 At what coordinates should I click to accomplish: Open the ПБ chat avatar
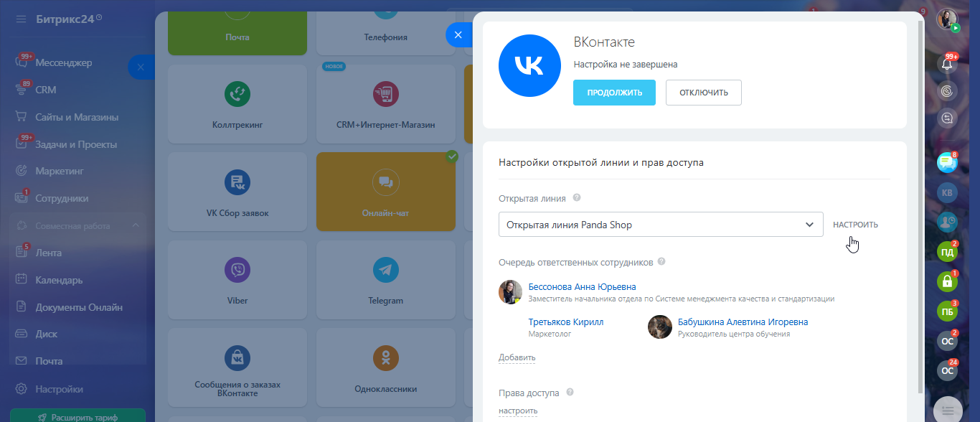coord(947,311)
